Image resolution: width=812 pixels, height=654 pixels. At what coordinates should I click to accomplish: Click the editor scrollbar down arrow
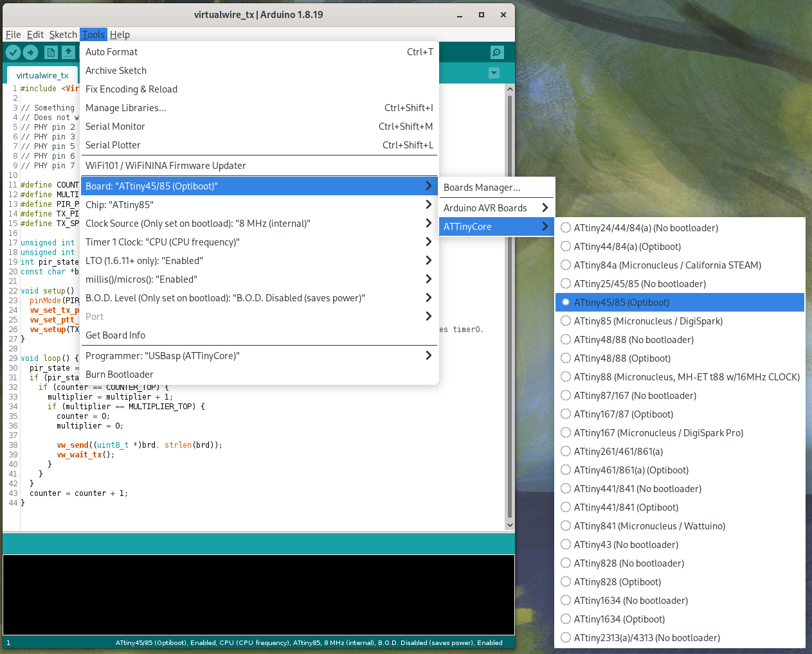click(x=510, y=525)
